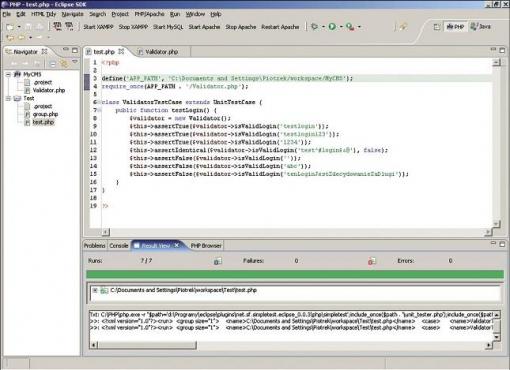Open the Run dropdown arrow
This screenshot has width=510, height=370.
click(341, 27)
